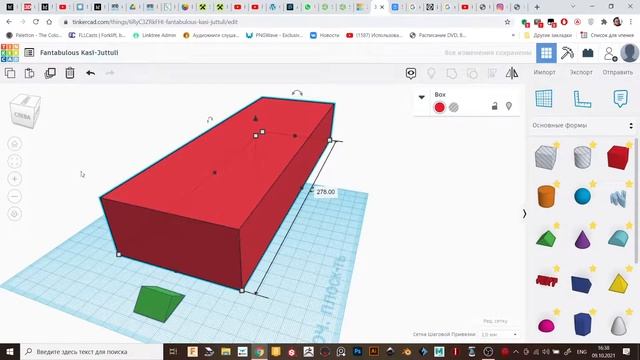Click the 278.00 dimension value field
The height and width of the screenshot is (360, 640).
point(326,192)
